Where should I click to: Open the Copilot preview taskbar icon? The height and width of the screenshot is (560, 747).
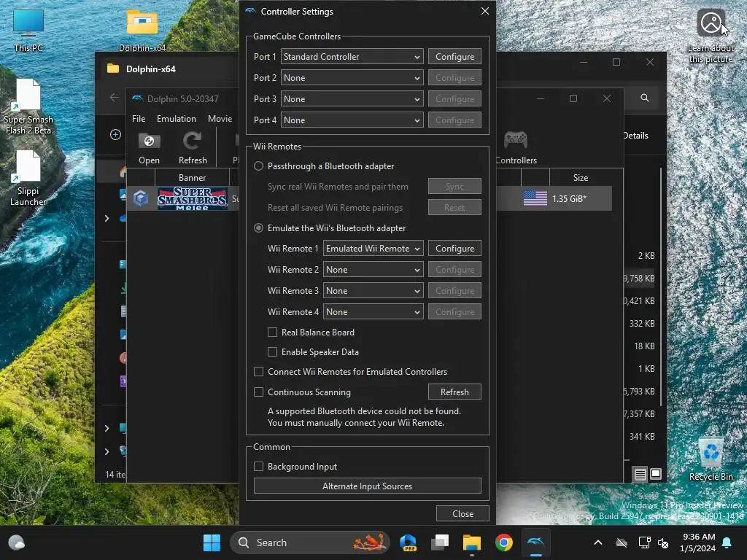tap(409, 542)
